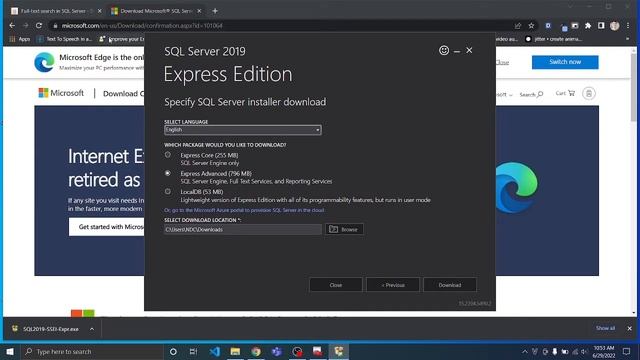Viewport: 640px width, 360px height.
Task: Click the share page icon in address bar
Action: 518,26
